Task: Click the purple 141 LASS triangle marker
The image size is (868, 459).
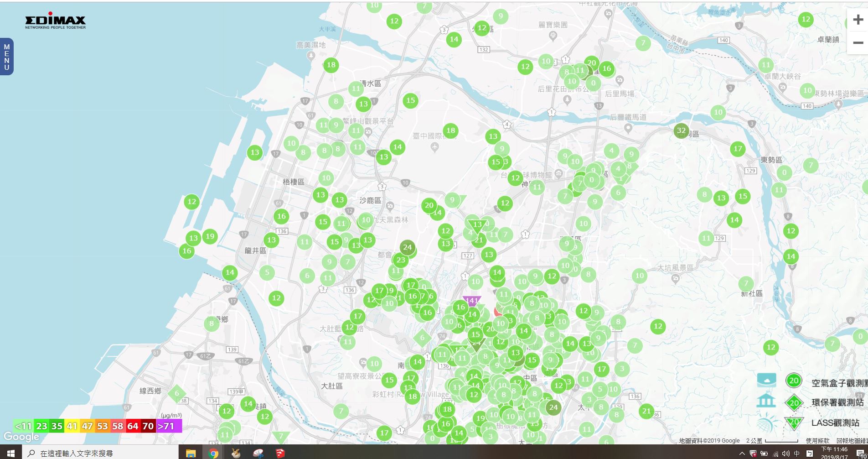Action: click(471, 301)
